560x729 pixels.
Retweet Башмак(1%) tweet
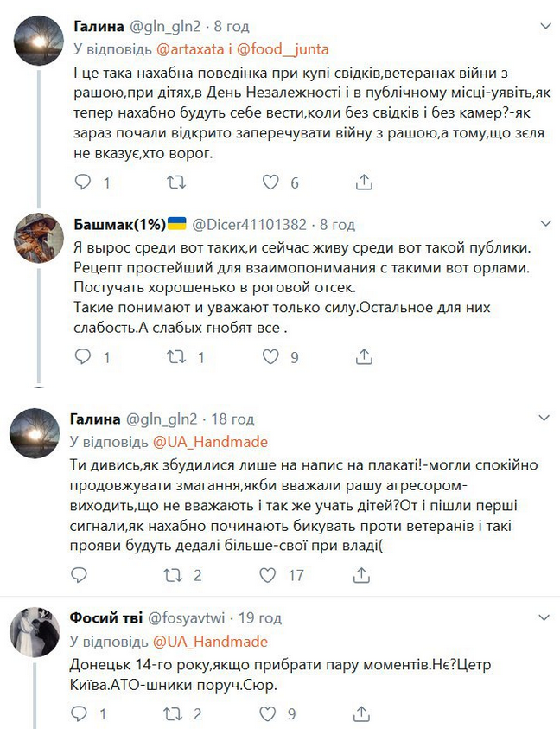(176, 357)
